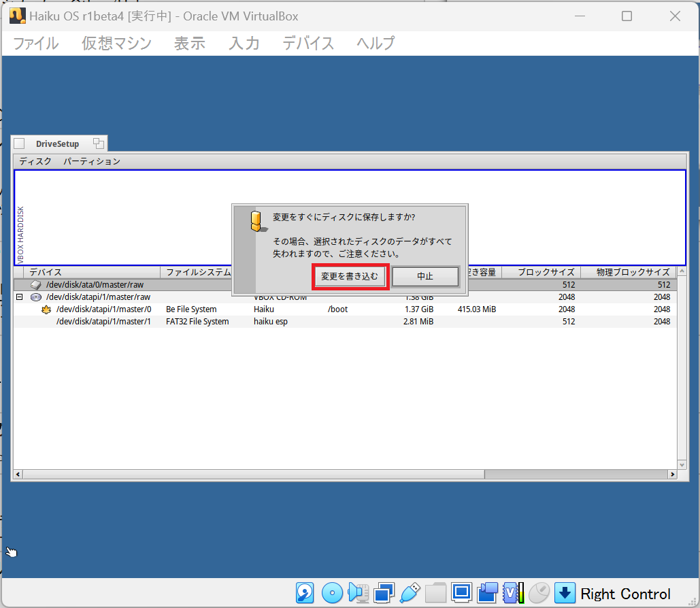Click the Be File System cell
This screenshot has width=700, height=608.
191,309
